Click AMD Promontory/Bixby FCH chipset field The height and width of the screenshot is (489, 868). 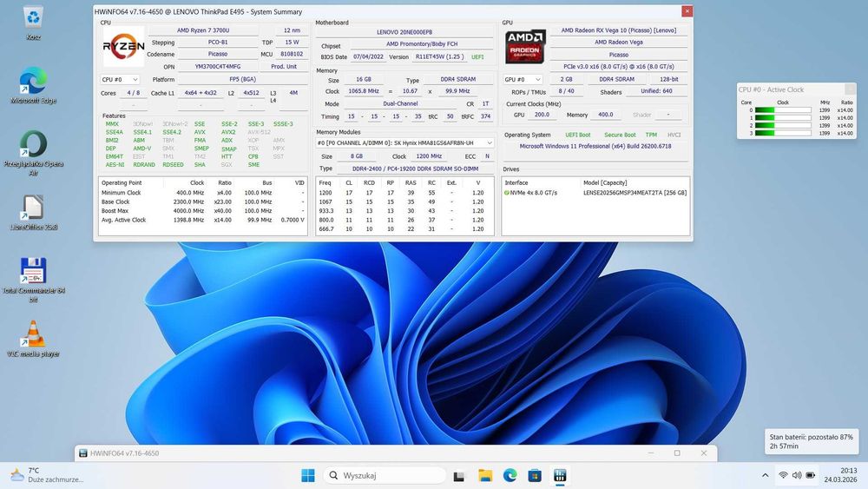422,43
